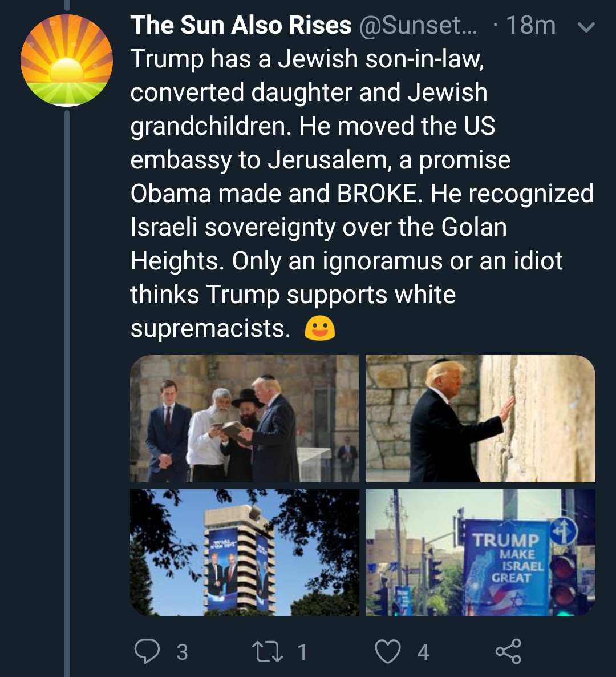
Task: Click the @Sunset... handle
Action: [x=419, y=25]
